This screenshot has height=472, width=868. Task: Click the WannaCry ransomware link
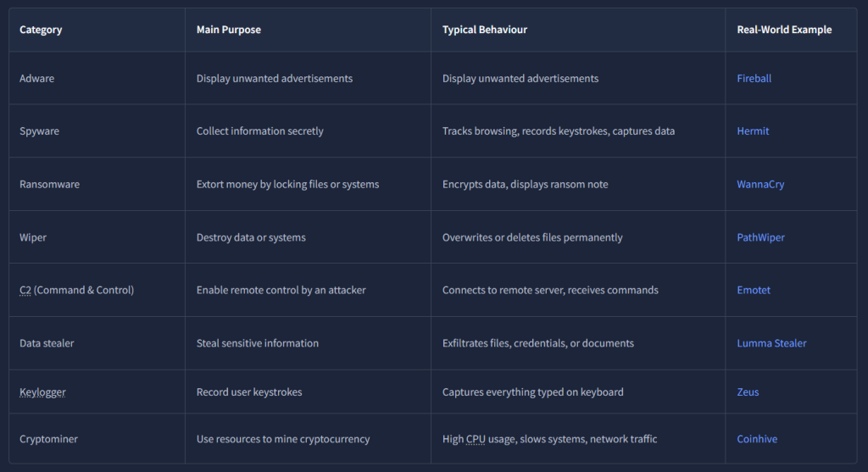point(760,185)
